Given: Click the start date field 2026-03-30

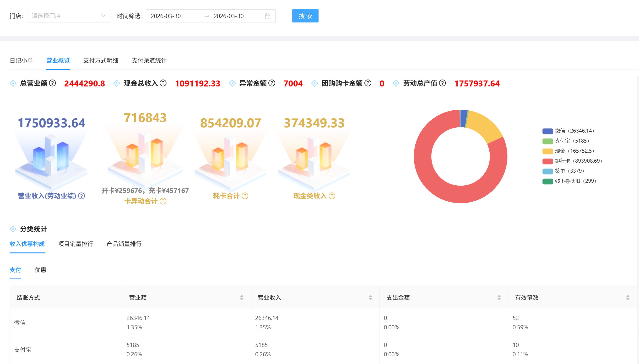Looking at the screenshot, I should pos(166,16).
